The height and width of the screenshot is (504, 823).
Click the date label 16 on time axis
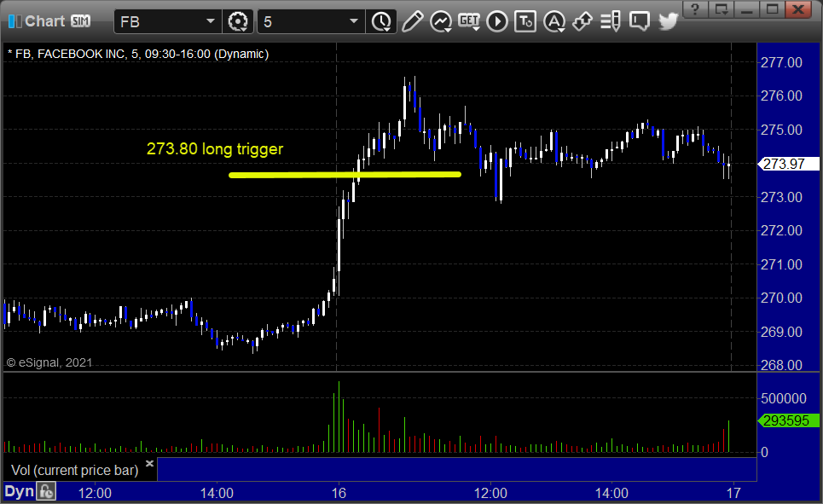339,493
